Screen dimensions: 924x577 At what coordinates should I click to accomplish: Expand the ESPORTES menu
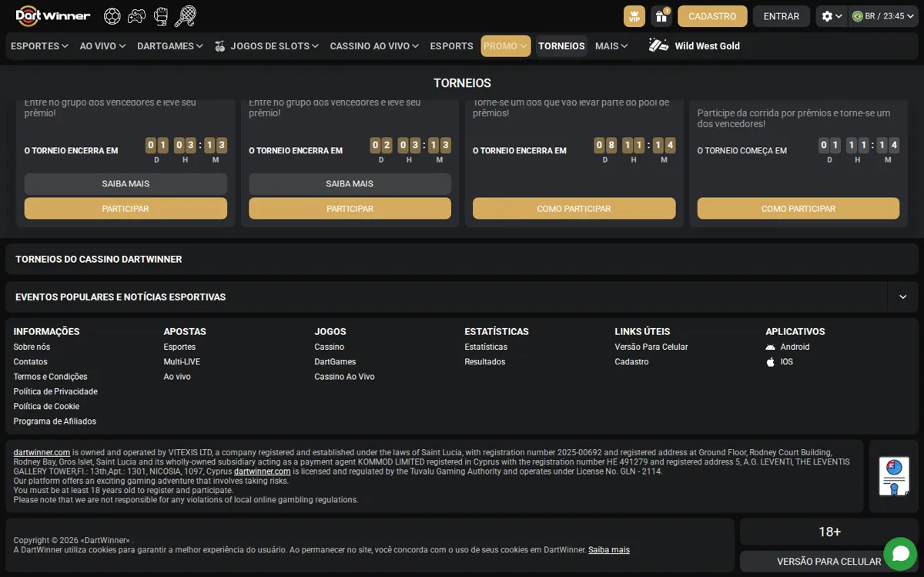click(x=39, y=46)
